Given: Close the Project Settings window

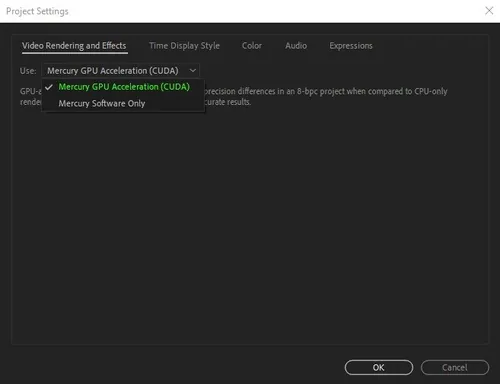Looking at the screenshot, I should click(489, 11).
